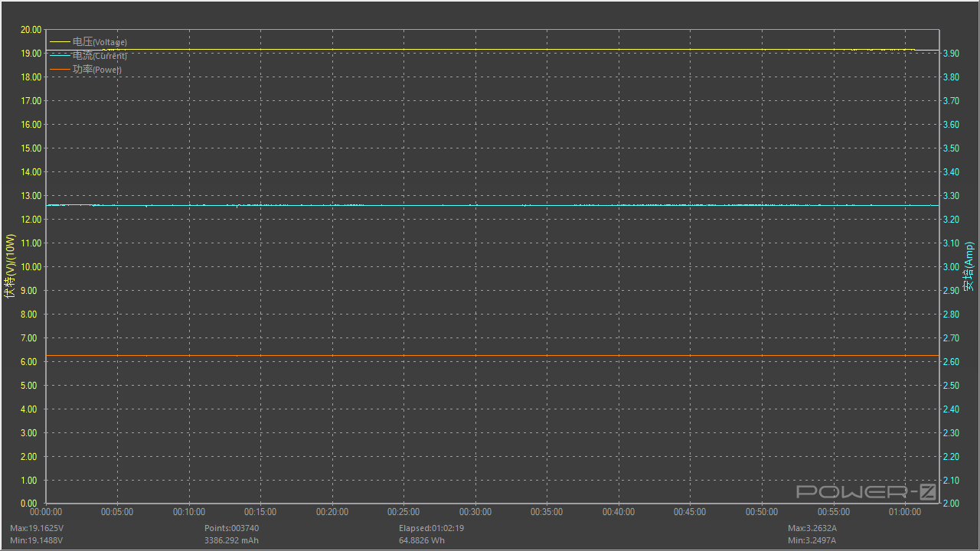This screenshot has width=980, height=551.
Task: Click the Max:19.1625V voltage readout
Action: coord(37,528)
